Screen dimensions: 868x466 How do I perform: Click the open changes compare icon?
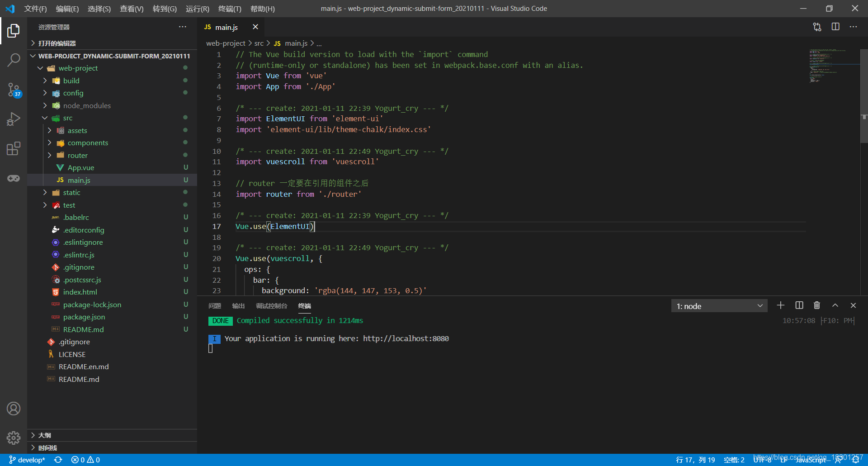pyautogui.click(x=817, y=27)
